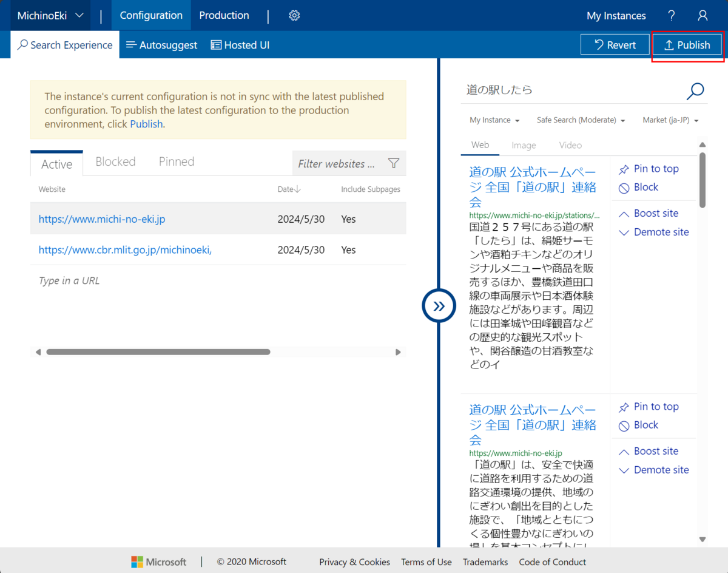
Task: Open the Safe Search (Moderate) dropdown
Action: tap(581, 120)
